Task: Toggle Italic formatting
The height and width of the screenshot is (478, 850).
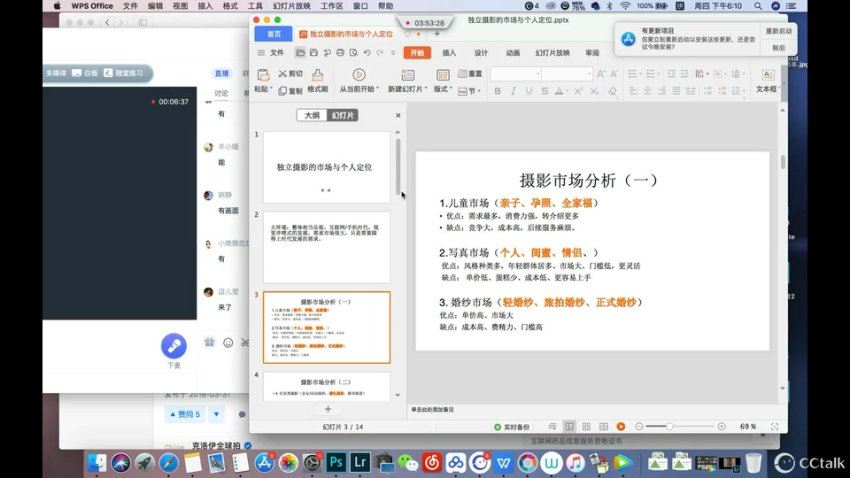Action: tap(513, 91)
